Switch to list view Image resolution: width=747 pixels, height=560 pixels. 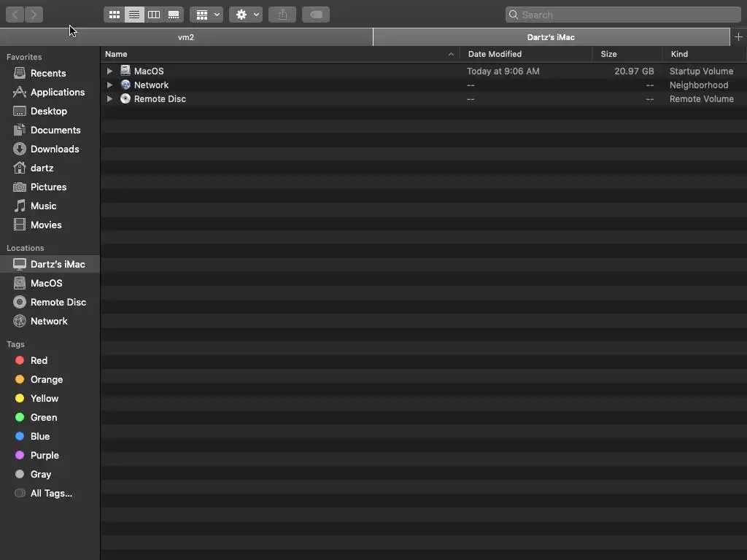[134, 15]
